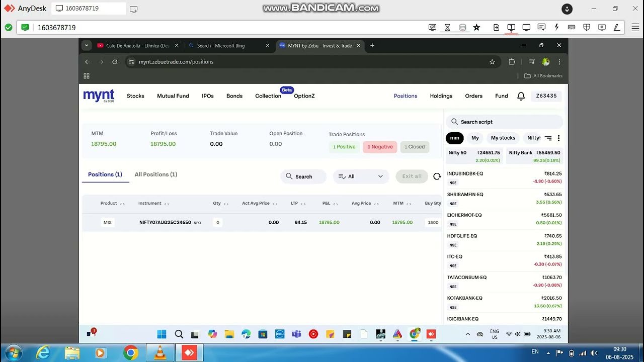Go to Holdings page
The width and height of the screenshot is (644, 362).
441,96
